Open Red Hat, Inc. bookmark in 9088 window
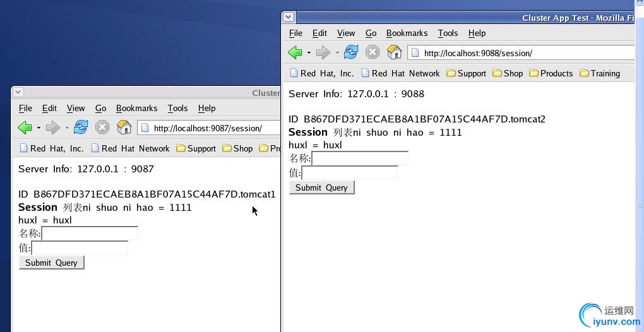Image resolution: width=644 pixels, height=332 pixels. pos(322,73)
